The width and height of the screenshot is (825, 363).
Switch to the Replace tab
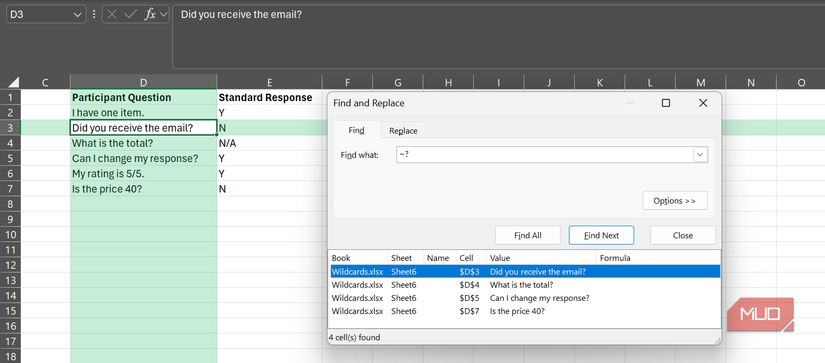coord(404,131)
